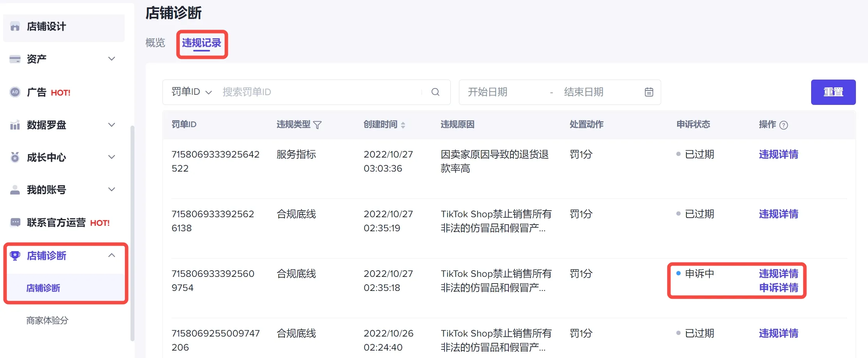Click the 重置 reset button
868x358 pixels.
(833, 92)
